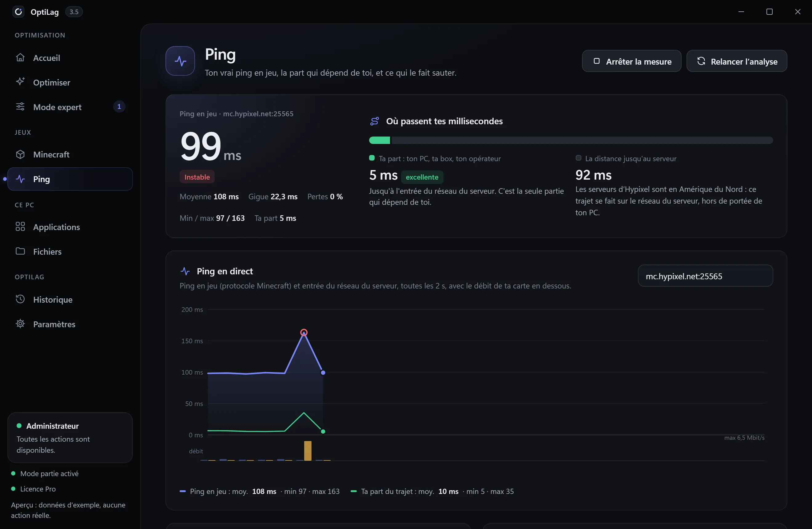Click the 5 ms Ta part value in breakdown
The image size is (812, 529).
(x=383, y=175)
